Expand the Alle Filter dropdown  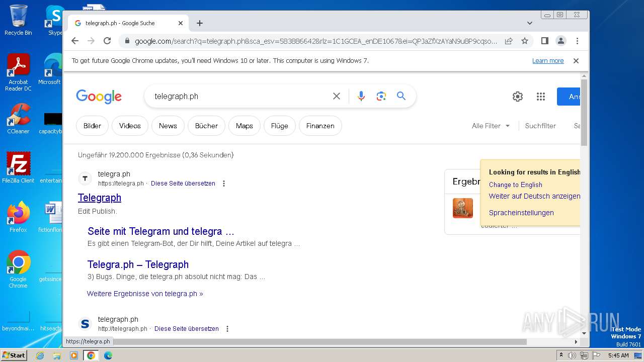(x=491, y=126)
